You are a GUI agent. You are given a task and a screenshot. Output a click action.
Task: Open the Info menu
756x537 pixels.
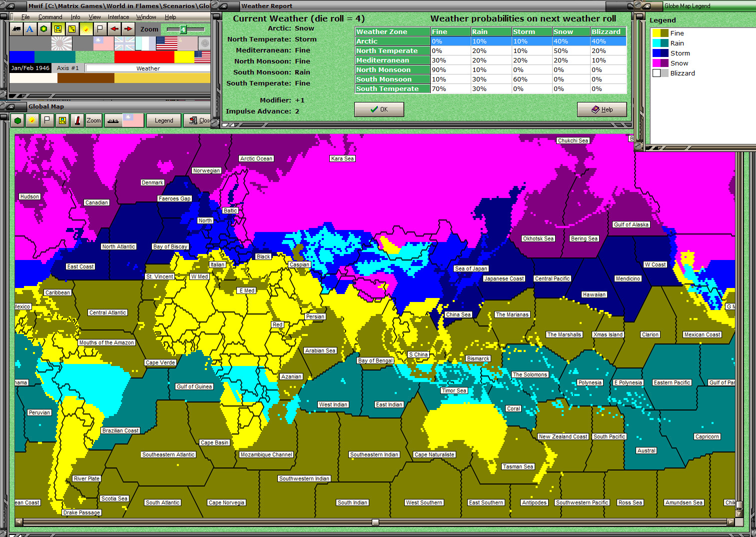[75, 17]
